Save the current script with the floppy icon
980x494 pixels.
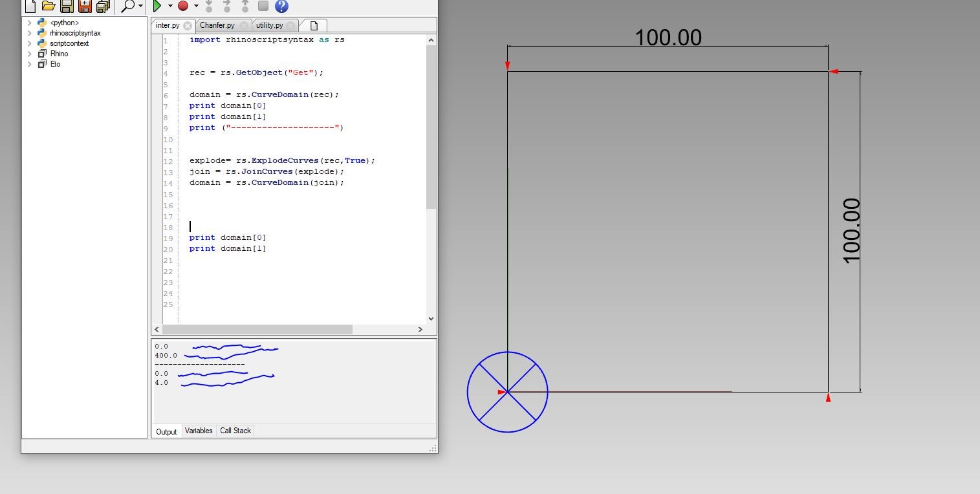[66, 6]
